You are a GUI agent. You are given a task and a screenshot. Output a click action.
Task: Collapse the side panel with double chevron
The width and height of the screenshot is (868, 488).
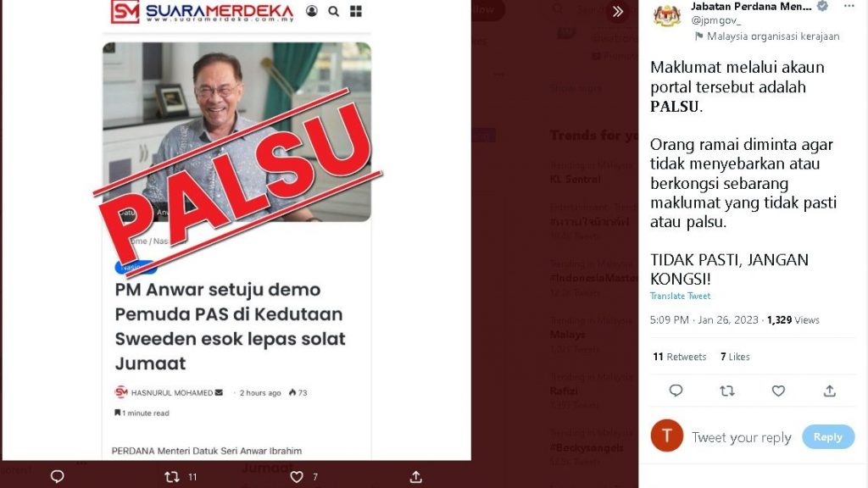pyautogui.click(x=618, y=11)
